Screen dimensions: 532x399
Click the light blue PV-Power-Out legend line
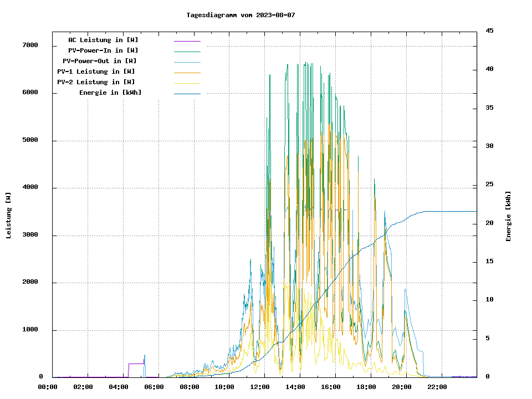[x=187, y=62]
